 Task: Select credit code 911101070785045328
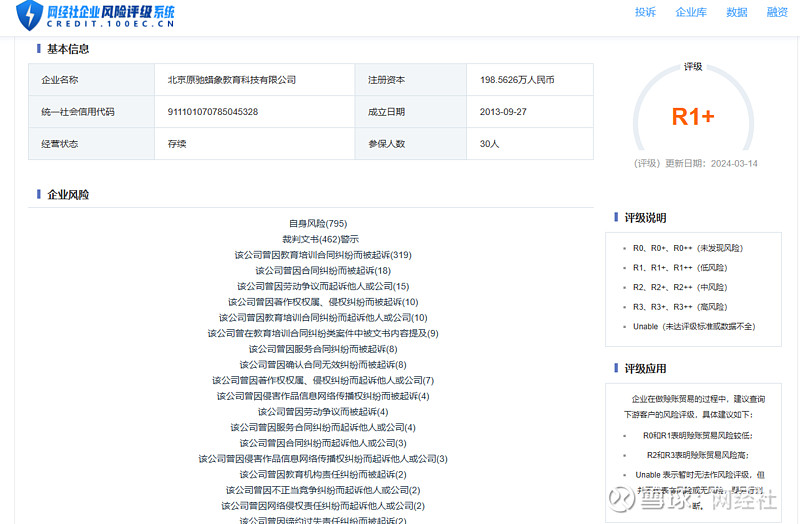(x=213, y=112)
